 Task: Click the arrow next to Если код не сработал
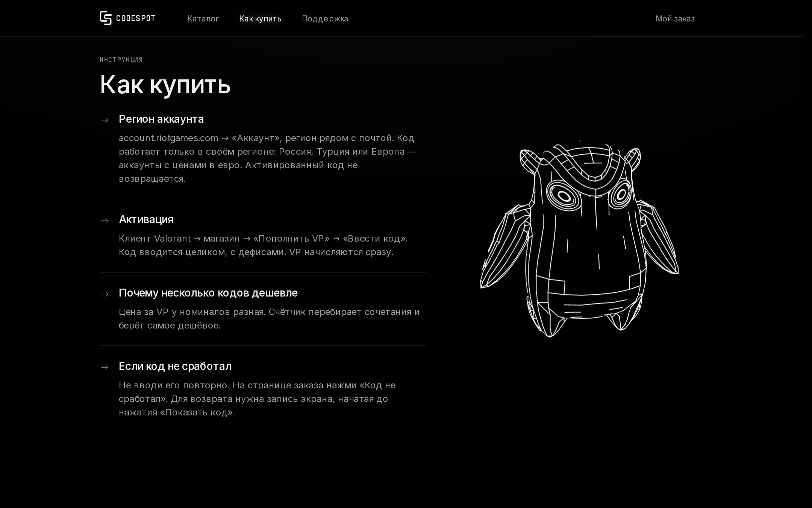[x=105, y=367]
